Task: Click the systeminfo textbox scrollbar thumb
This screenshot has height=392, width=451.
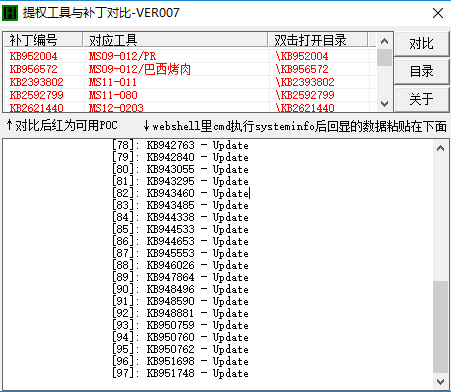Action: 440,327
